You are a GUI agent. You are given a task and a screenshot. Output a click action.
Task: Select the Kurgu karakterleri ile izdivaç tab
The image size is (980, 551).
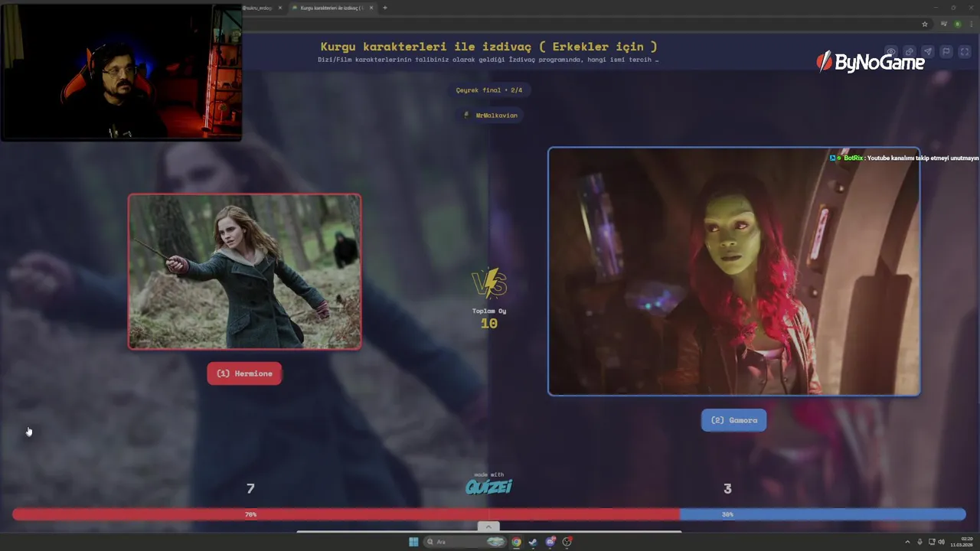point(331,8)
